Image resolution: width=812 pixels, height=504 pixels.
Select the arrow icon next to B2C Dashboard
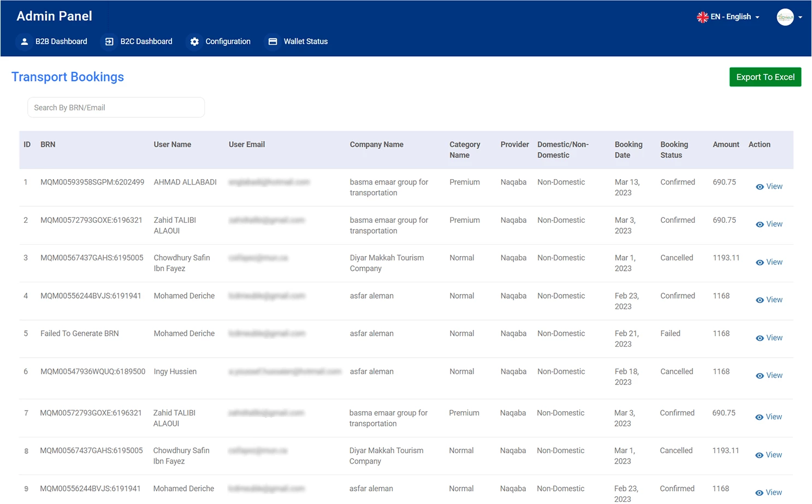click(109, 41)
